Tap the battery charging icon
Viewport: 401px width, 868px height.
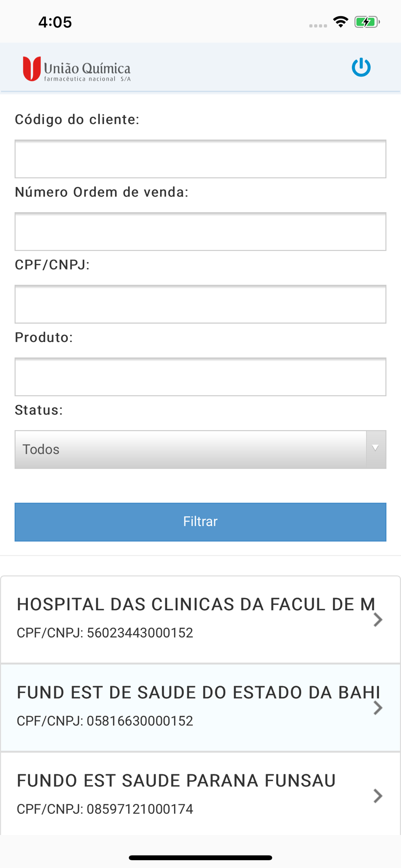point(367,22)
